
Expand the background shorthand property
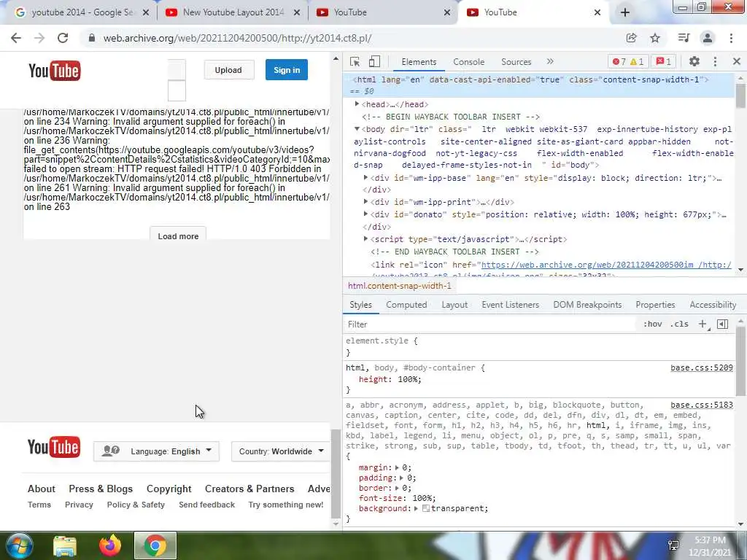point(416,508)
